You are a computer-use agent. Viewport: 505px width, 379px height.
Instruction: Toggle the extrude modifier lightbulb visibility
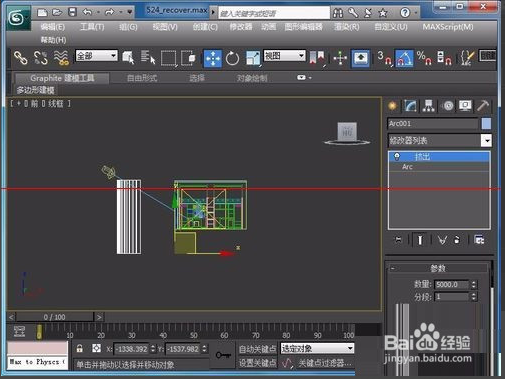click(x=397, y=156)
